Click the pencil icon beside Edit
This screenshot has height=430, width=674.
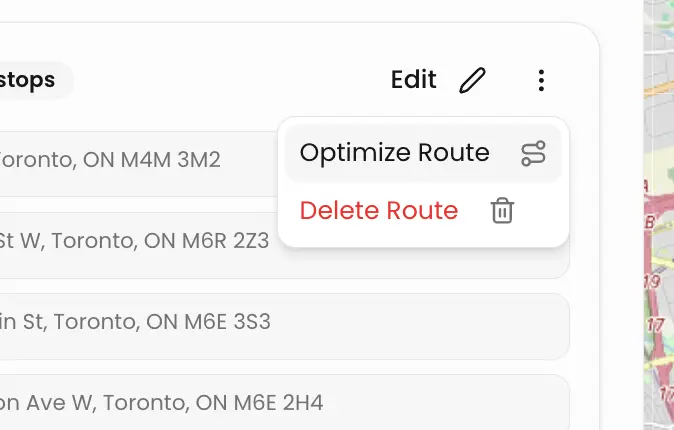tap(472, 80)
